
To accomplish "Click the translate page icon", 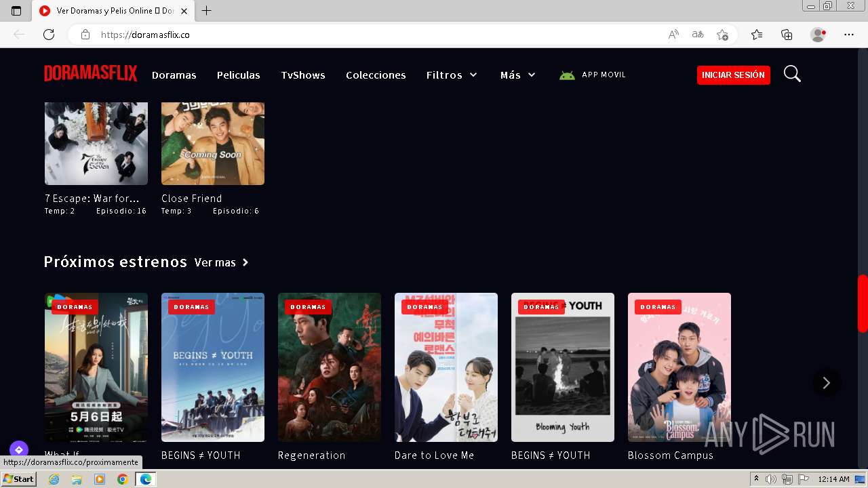I will (x=698, y=35).
